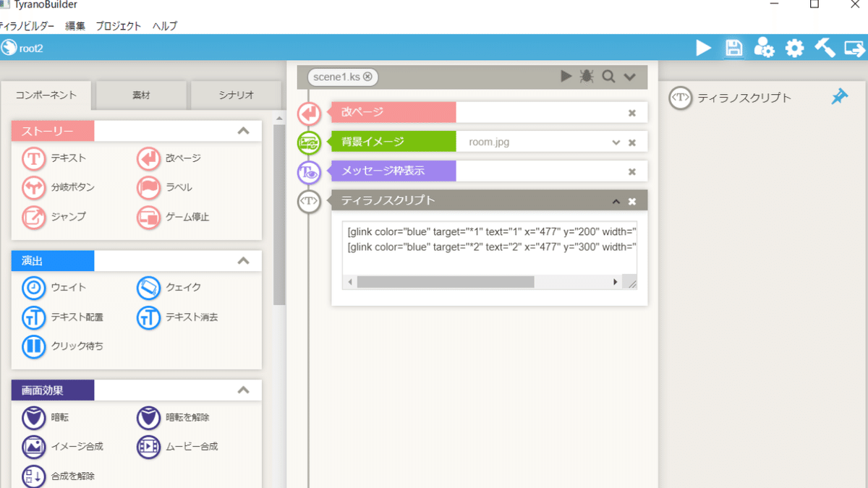Delete the メッセージ枠表示 block
The image size is (868, 488).
(631, 172)
